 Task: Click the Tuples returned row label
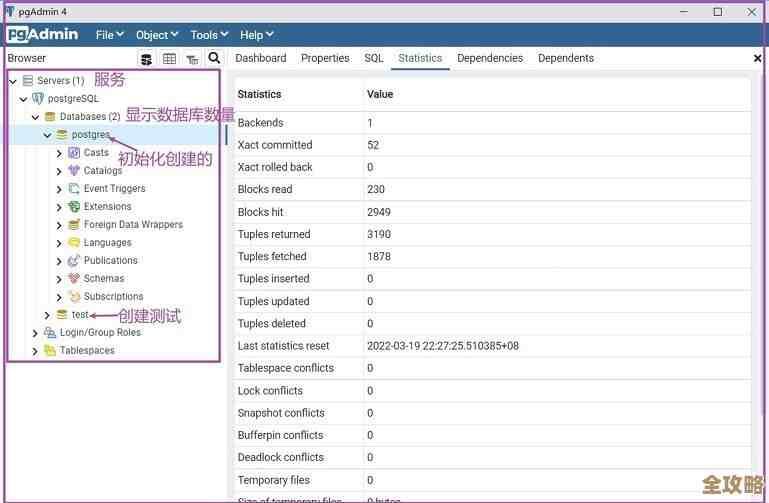pos(274,234)
